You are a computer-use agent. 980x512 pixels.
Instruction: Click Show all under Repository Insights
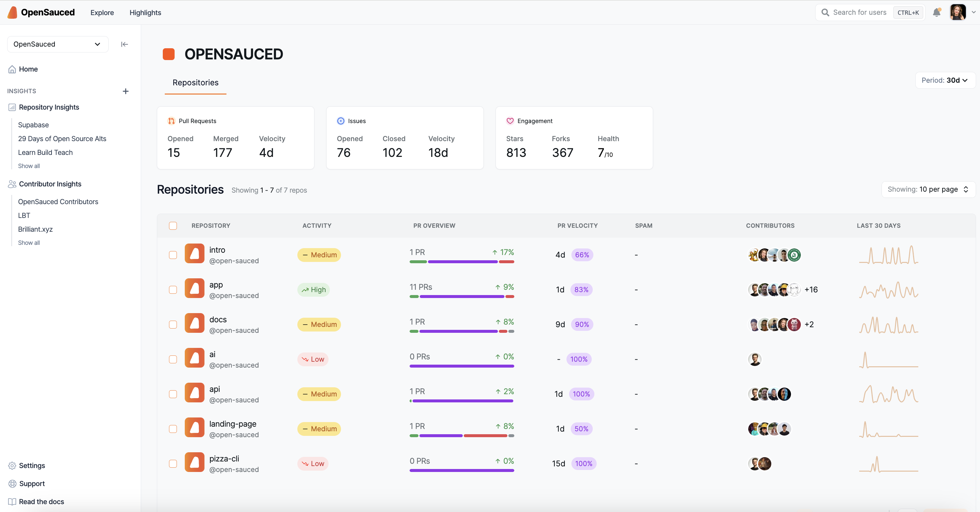coord(29,166)
